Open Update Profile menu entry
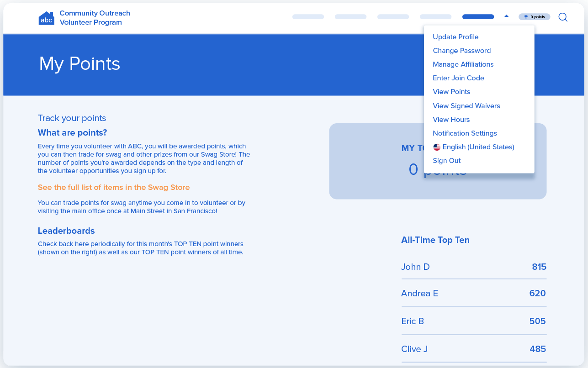This screenshot has width=588, height=368. pyautogui.click(x=456, y=37)
